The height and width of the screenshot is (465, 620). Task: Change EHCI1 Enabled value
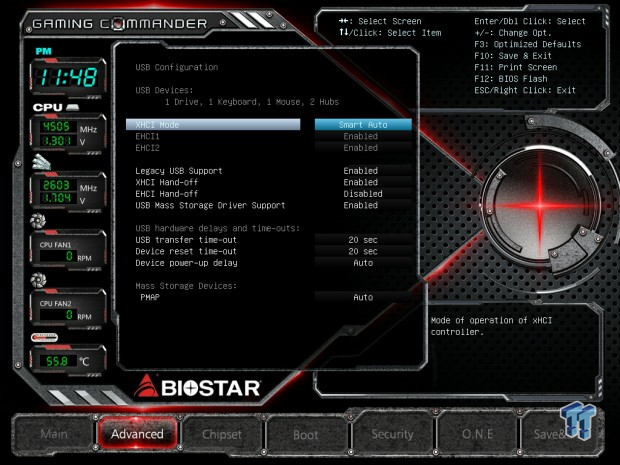click(x=363, y=136)
